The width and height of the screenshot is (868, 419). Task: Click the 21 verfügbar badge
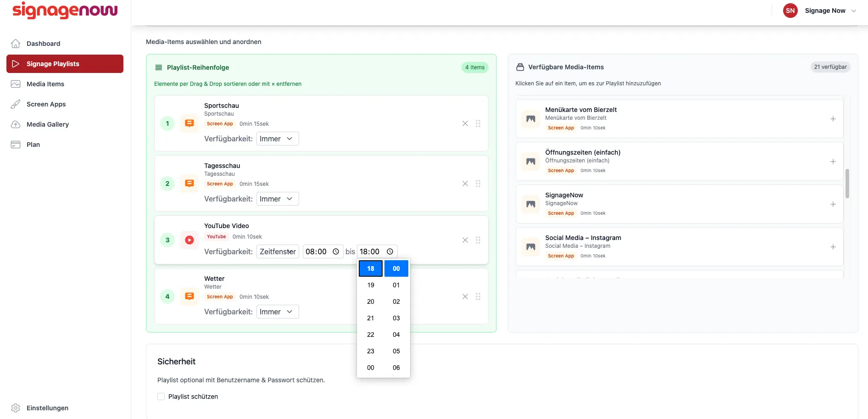pos(830,67)
